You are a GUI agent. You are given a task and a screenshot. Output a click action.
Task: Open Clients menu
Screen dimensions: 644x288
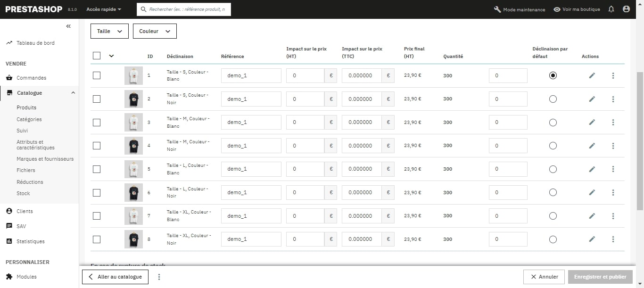pos(25,211)
